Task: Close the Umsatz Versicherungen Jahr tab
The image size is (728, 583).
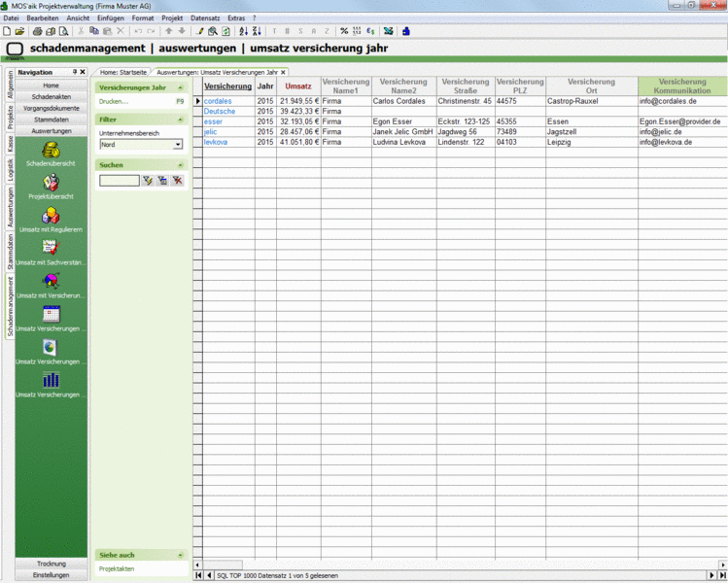Action: (283, 73)
